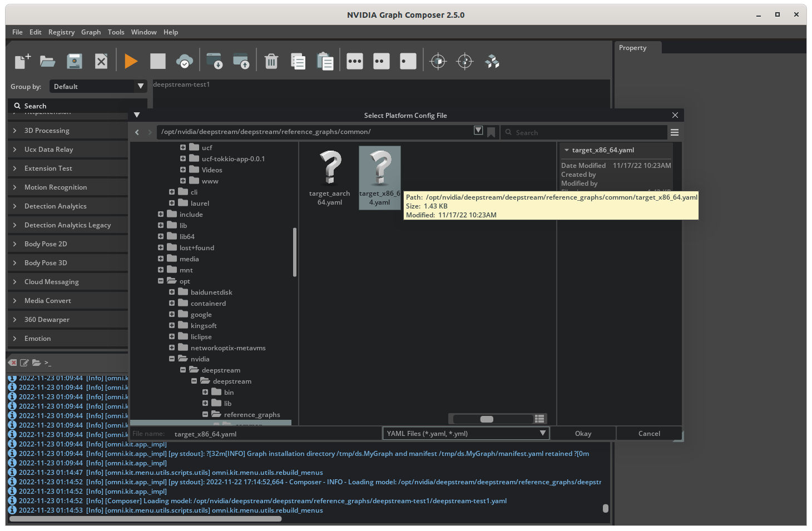The height and width of the screenshot is (531, 812).
Task: Click the file dialog Search field
Action: tap(583, 132)
